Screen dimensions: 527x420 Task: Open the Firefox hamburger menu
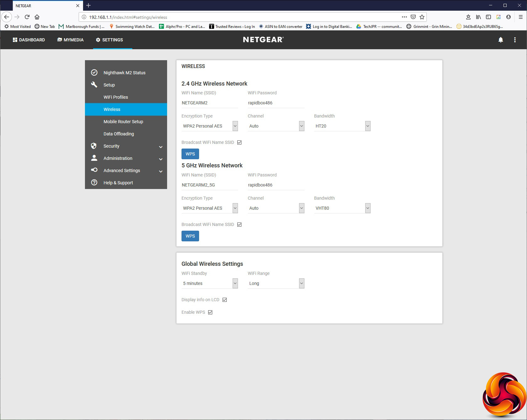(521, 17)
